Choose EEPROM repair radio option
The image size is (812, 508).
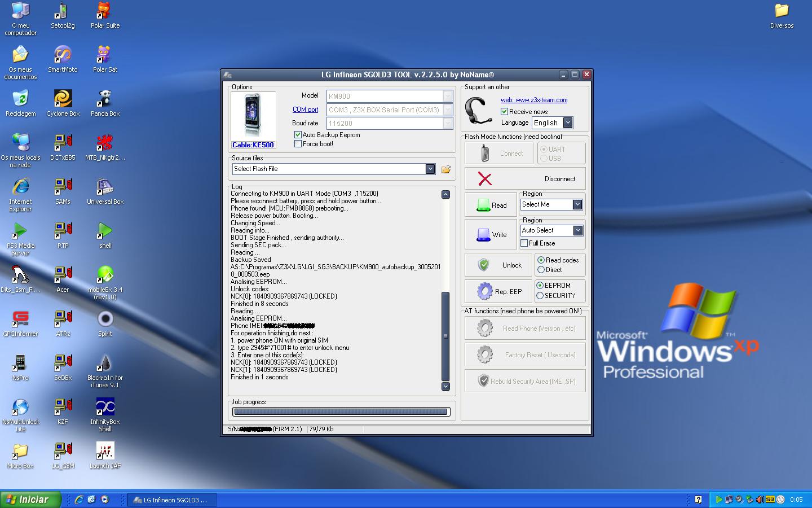[540, 286]
